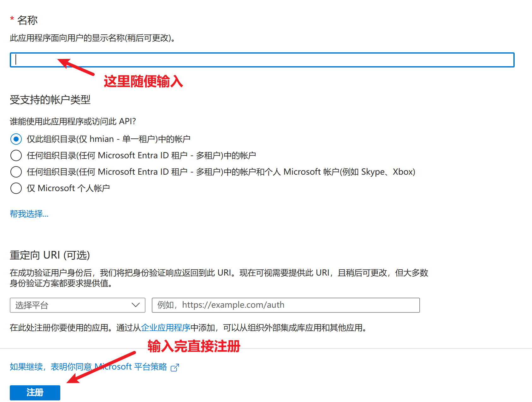Image resolution: width=532 pixels, height=402 pixels.
Task: Click the red 这里随便输入 annotation text
Action: pos(143,82)
